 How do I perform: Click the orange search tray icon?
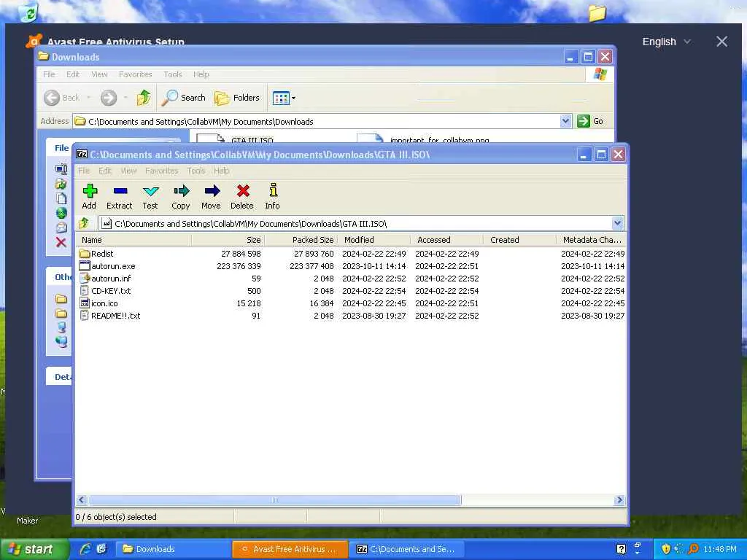point(694,549)
